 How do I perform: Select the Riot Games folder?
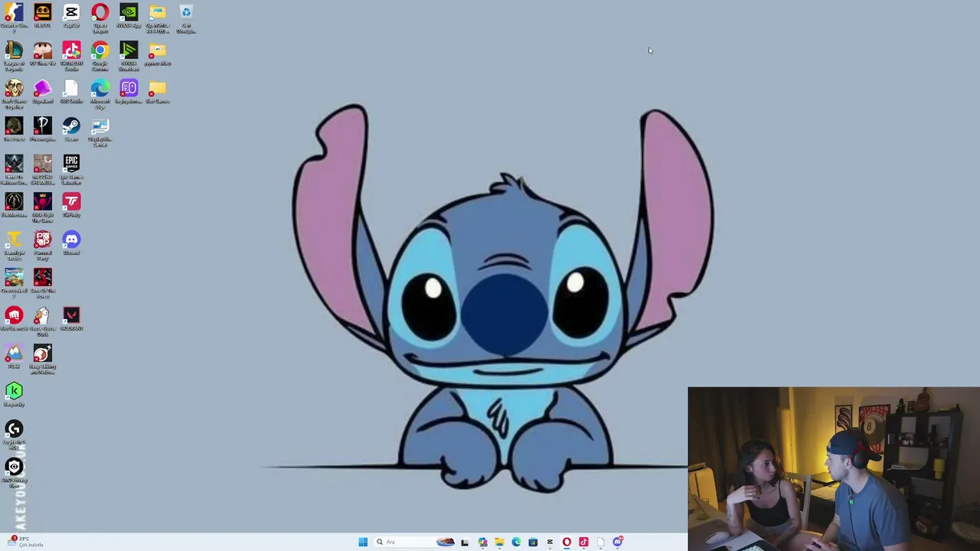pos(158,93)
